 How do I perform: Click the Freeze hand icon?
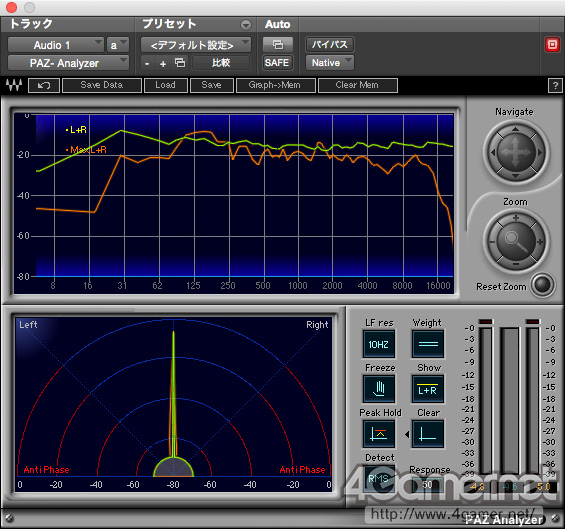pyautogui.click(x=379, y=388)
